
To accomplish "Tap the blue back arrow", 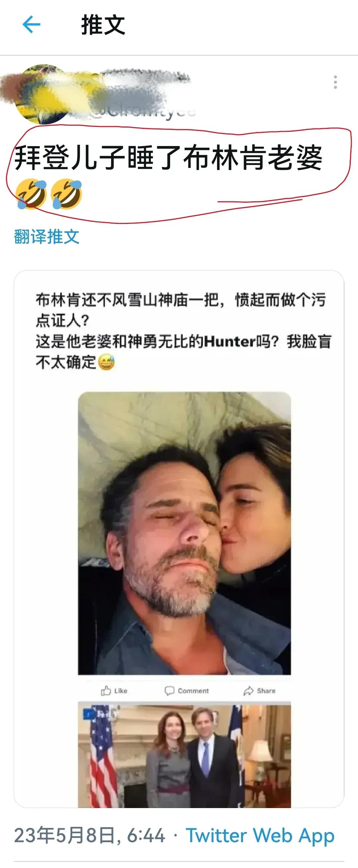I will coord(31,25).
